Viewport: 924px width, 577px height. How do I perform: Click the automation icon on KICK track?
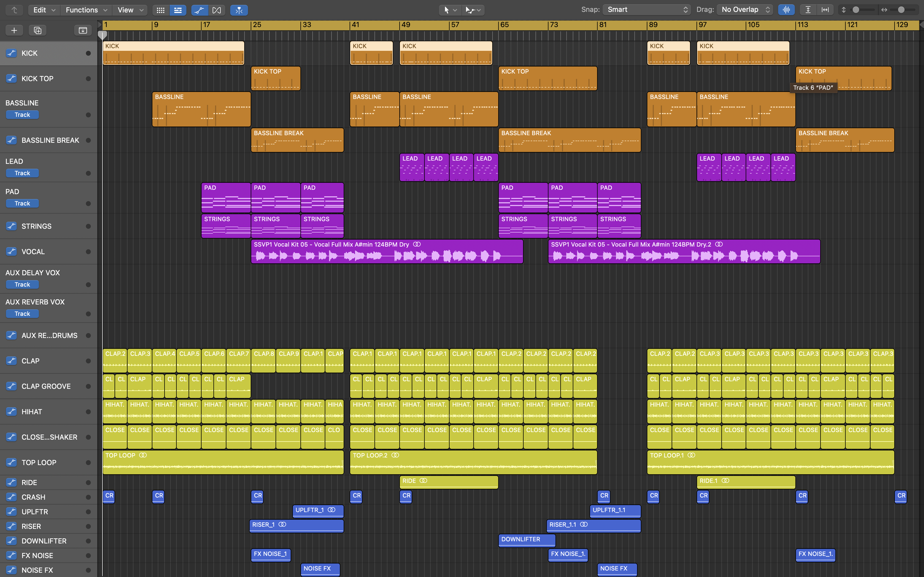(11, 53)
